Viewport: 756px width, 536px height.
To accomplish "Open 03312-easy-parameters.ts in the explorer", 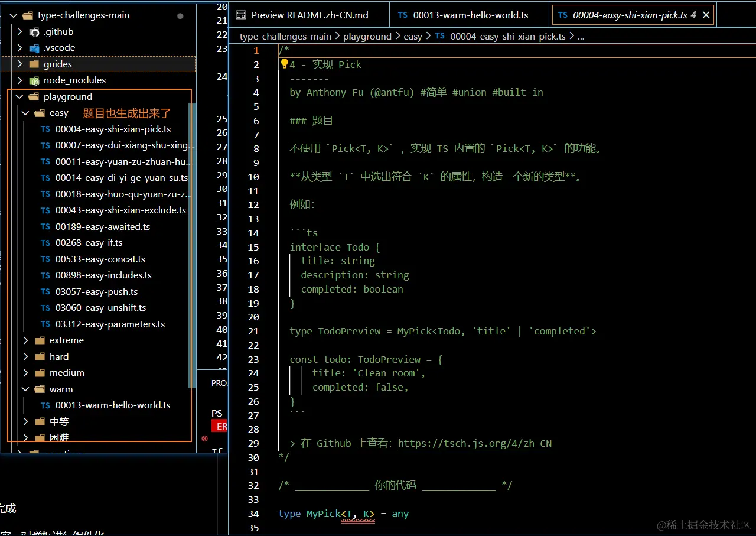I will pos(110,324).
